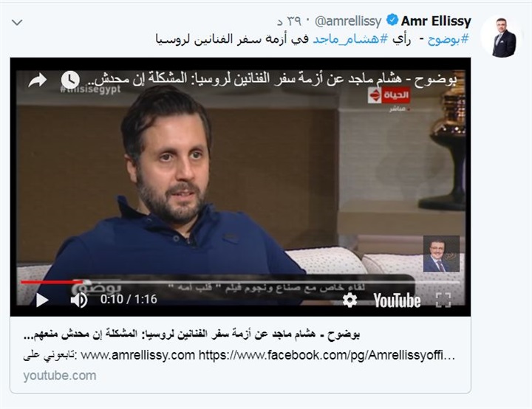Play the video with the play button
The image size is (532, 409).
pos(42,300)
